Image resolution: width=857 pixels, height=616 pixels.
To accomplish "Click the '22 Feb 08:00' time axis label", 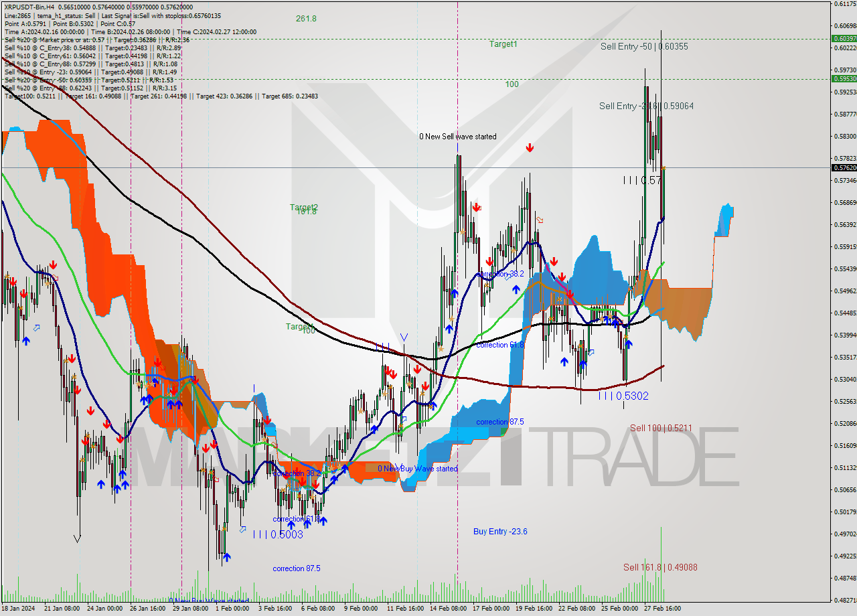I will coord(576,609).
